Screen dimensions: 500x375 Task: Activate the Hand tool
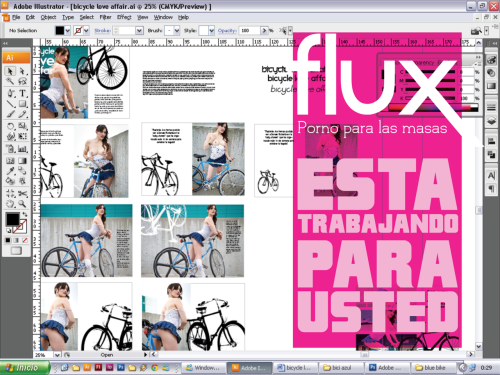pyautogui.click(x=10, y=204)
